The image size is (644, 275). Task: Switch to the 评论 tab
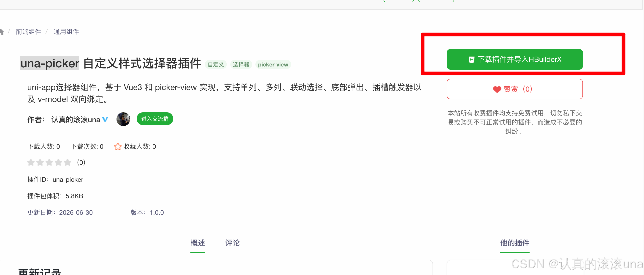point(233,243)
